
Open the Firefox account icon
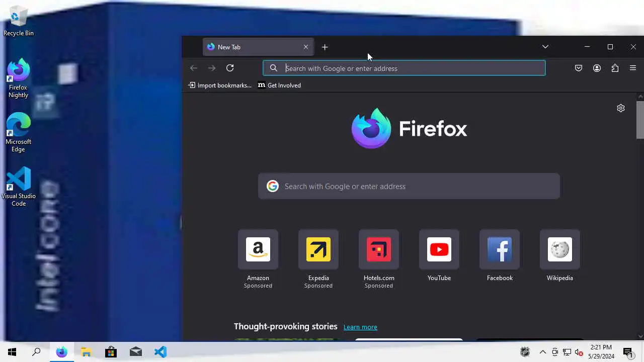coord(597,68)
